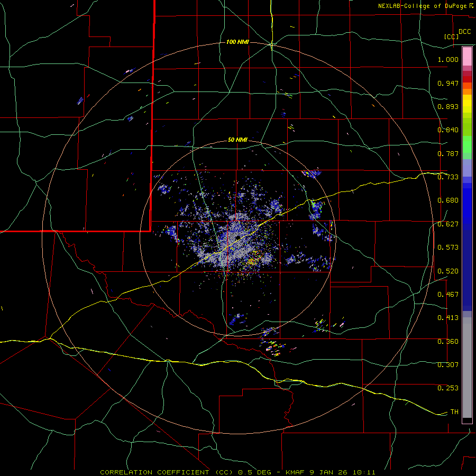The width and height of the screenshot is (476, 476).
Task: Click the 0.253 scale value
Action: tap(448, 388)
